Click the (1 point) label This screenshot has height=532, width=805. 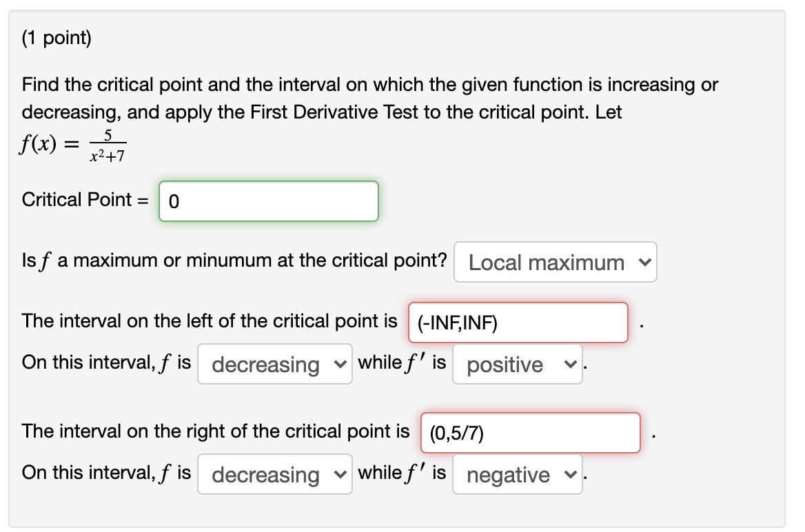(x=57, y=38)
